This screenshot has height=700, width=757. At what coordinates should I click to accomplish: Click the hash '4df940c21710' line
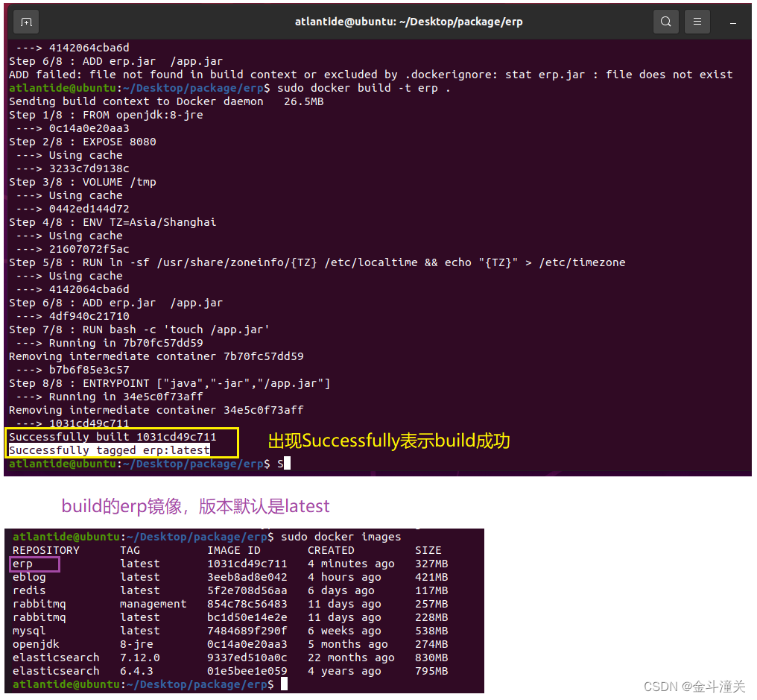(89, 316)
